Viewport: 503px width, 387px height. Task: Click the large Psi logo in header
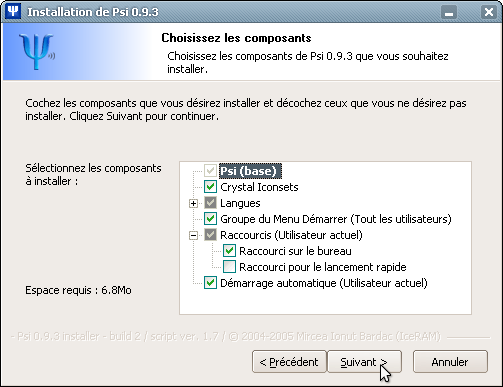[37, 51]
